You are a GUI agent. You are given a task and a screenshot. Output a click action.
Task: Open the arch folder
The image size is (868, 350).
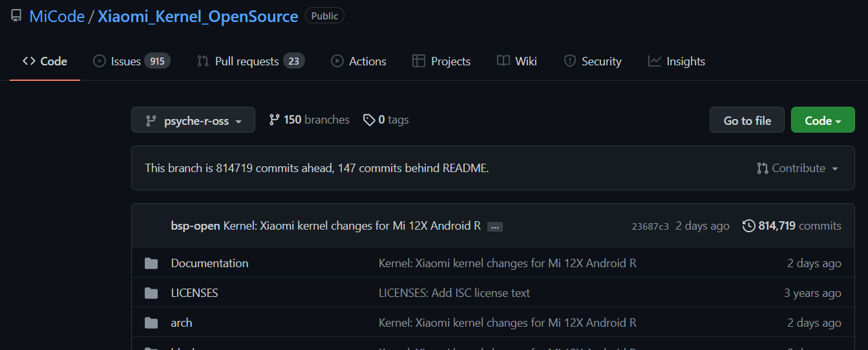click(x=182, y=323)
